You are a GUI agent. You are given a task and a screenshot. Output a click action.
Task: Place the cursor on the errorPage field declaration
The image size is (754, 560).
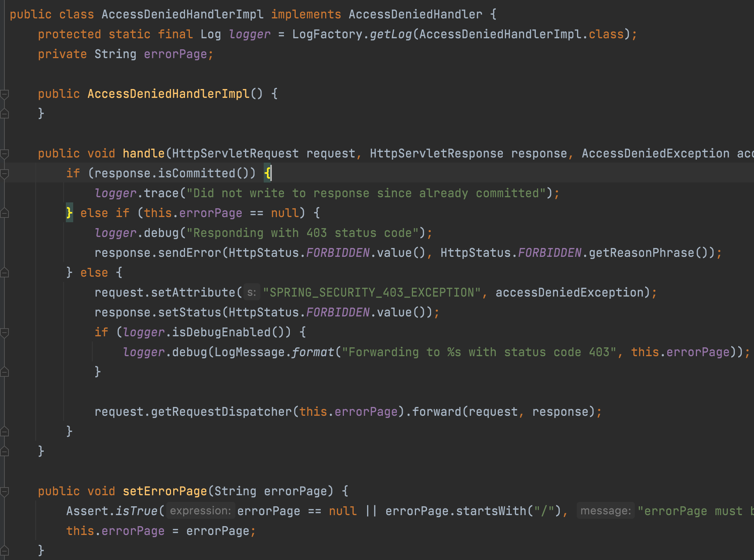[x=176, y=54]
